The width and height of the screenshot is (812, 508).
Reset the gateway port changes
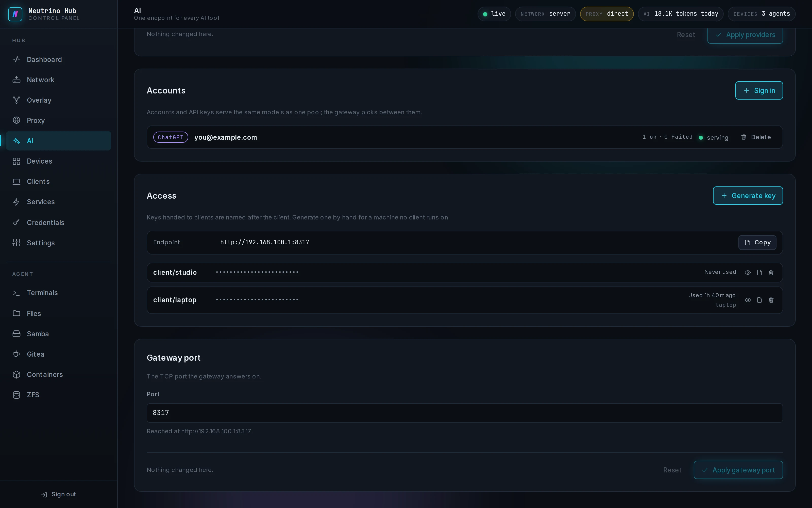pos(672,470)
